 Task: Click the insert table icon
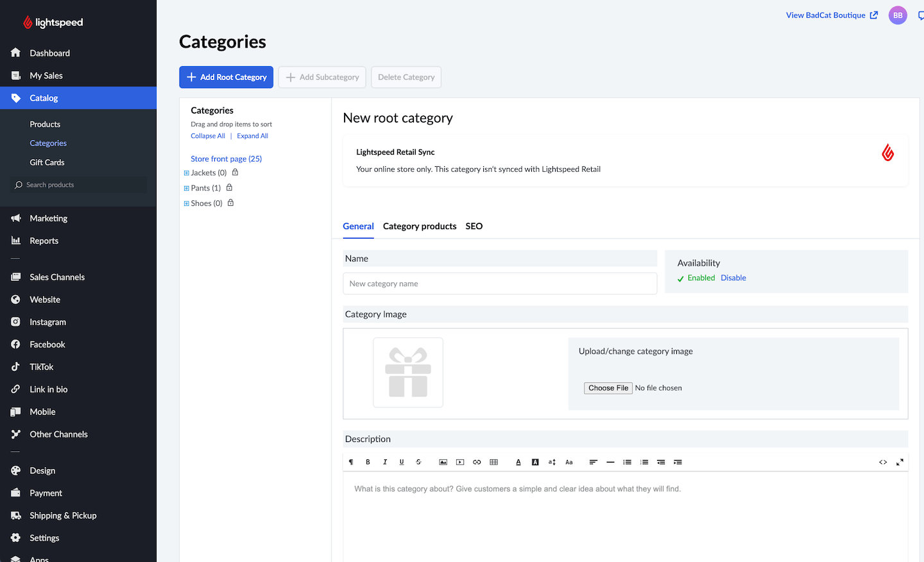pos(493,462)
